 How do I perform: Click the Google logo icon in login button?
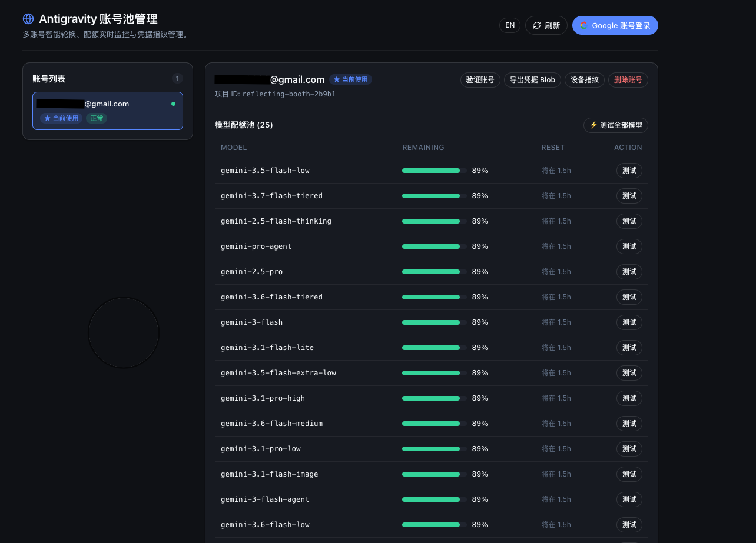coord(584,25)
